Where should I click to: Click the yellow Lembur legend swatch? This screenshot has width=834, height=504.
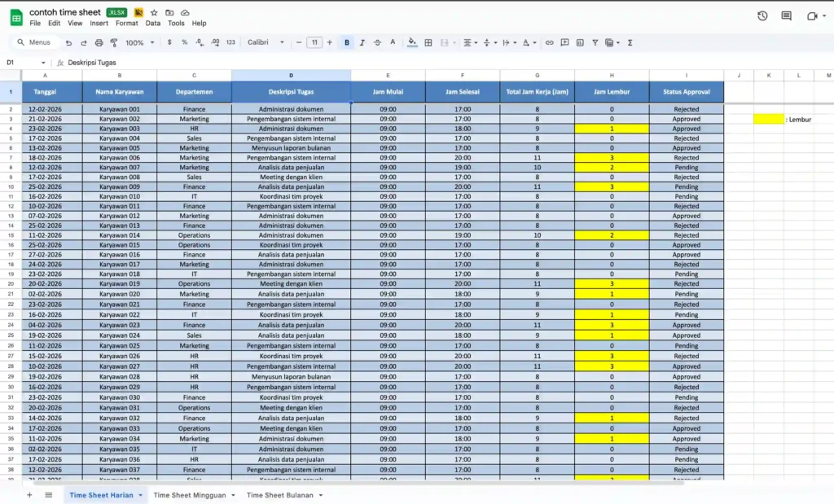pyautogui.click(x=768, y=120)
